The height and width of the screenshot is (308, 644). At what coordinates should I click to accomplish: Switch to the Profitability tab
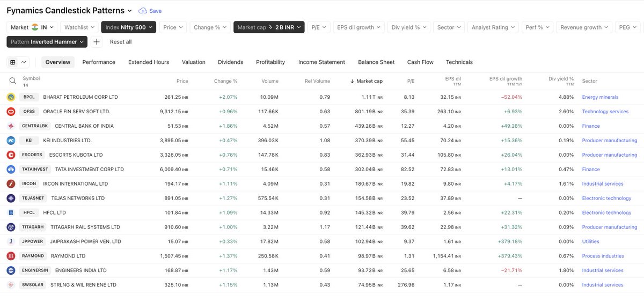[270, 62]
